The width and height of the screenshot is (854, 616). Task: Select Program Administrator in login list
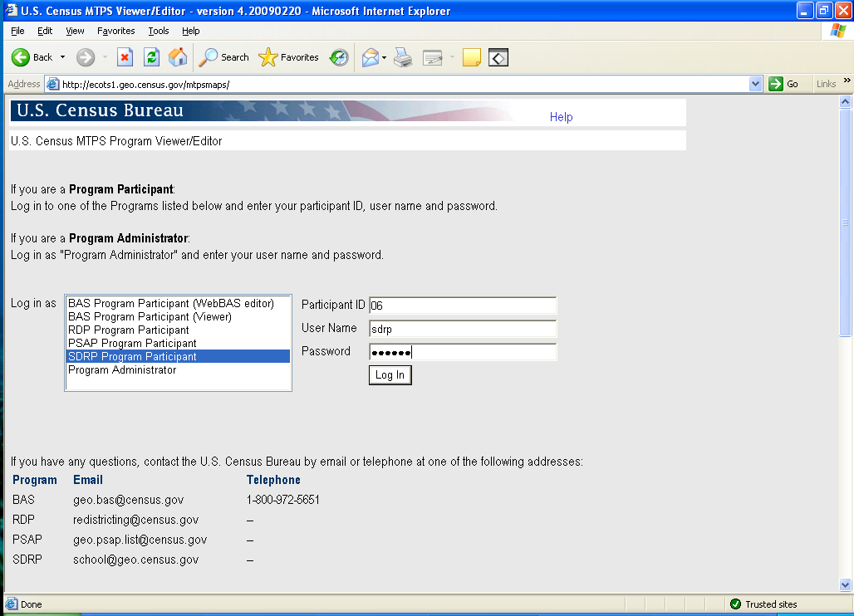(122, 370)
